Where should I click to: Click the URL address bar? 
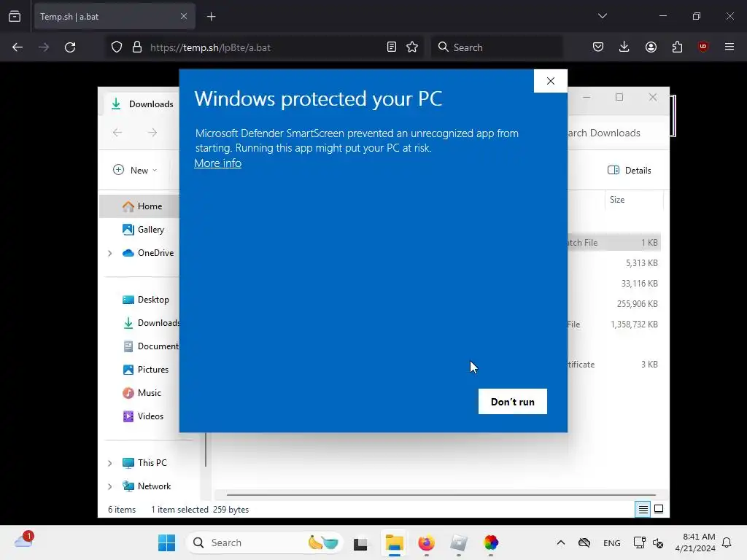263,47
